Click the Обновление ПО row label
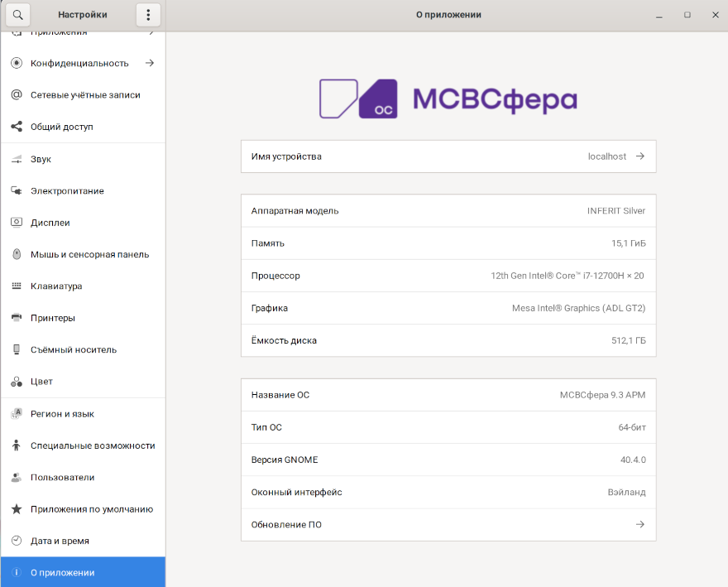Image resolution: width=728 pixels, height=587 pixels. pyautogui.click(x=286, y=525)
